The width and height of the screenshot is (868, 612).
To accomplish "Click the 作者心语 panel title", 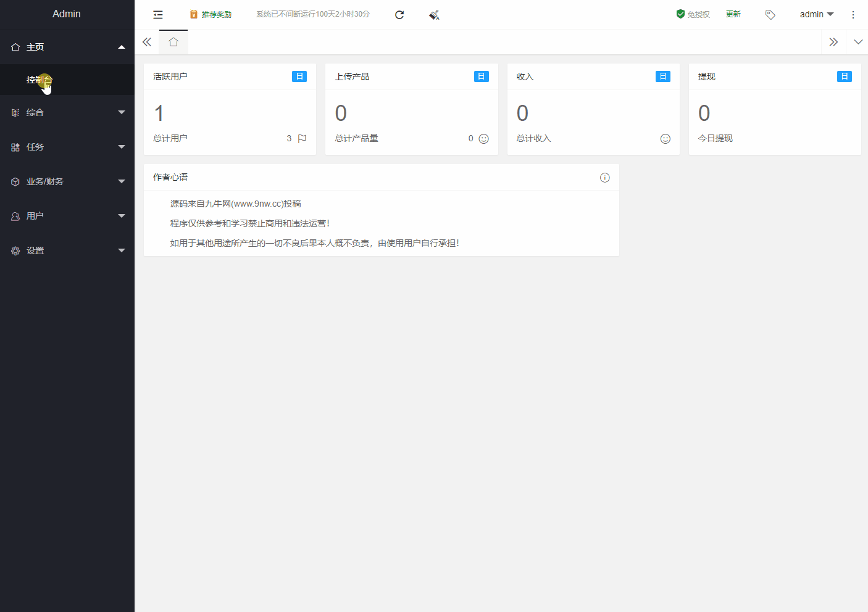I will [170, 177].
